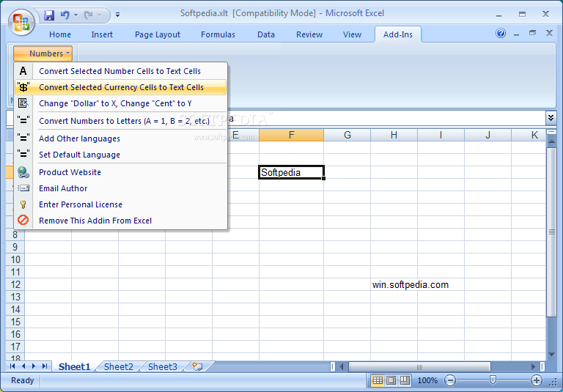Choose Enter Personal License
The height and width of the screenshot is (392, 563).
coord(121,204)
